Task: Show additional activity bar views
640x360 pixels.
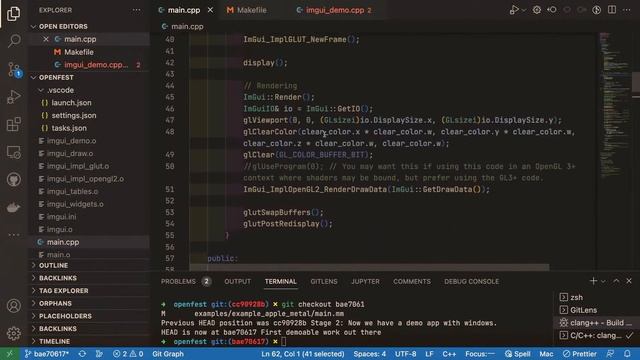Action: click(x=13, y=235)
